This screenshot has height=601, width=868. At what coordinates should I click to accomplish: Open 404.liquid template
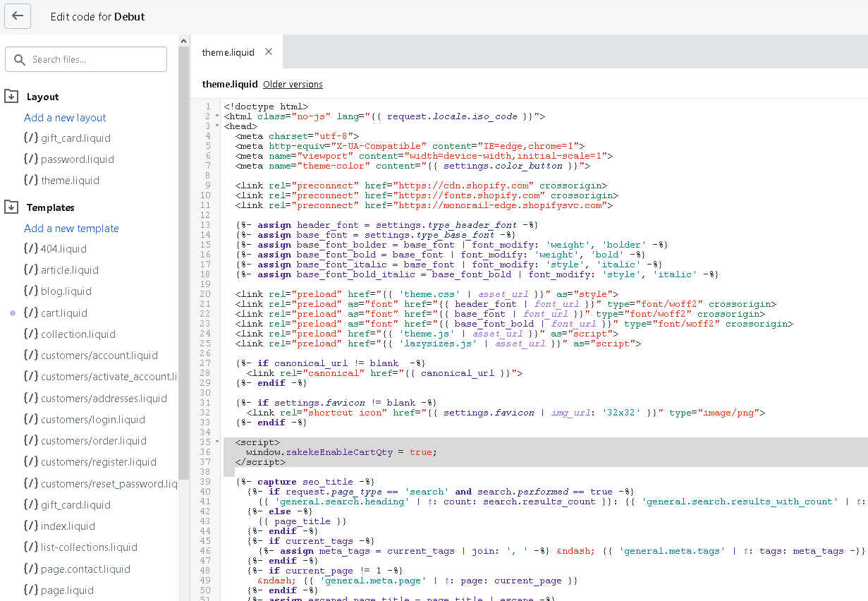(x=63, y=249)
